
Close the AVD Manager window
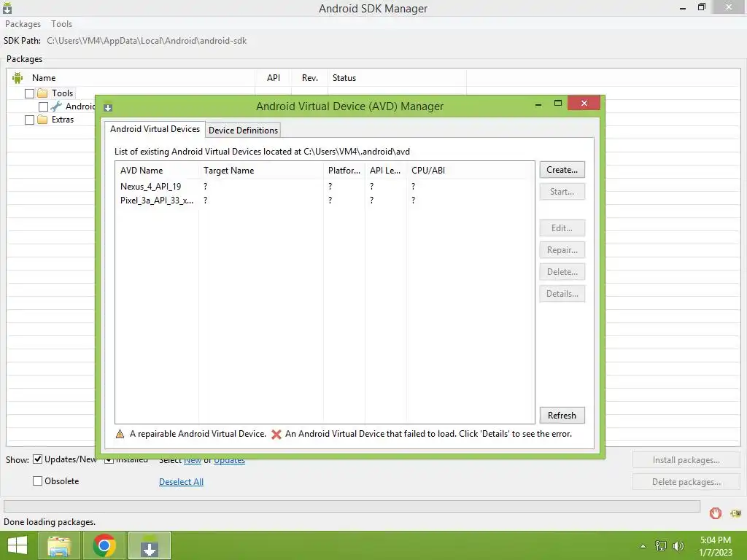584,104
